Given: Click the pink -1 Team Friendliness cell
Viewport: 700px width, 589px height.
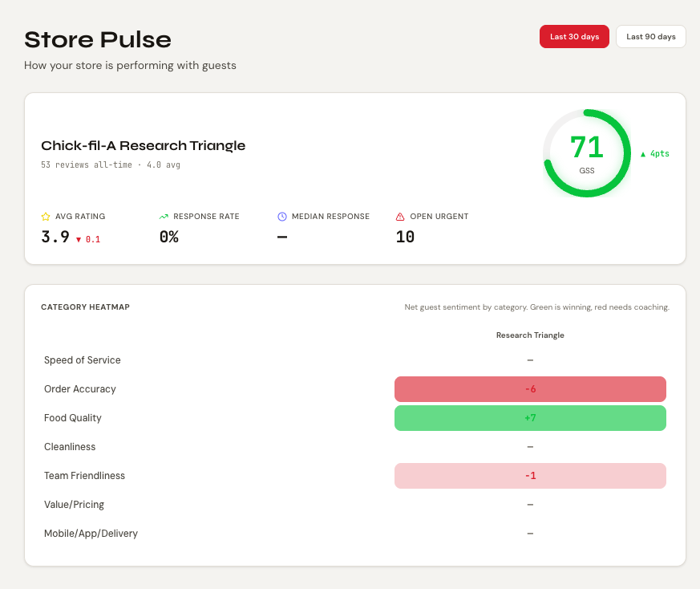Looking at the screenshot, I should (x=530, y=476).
